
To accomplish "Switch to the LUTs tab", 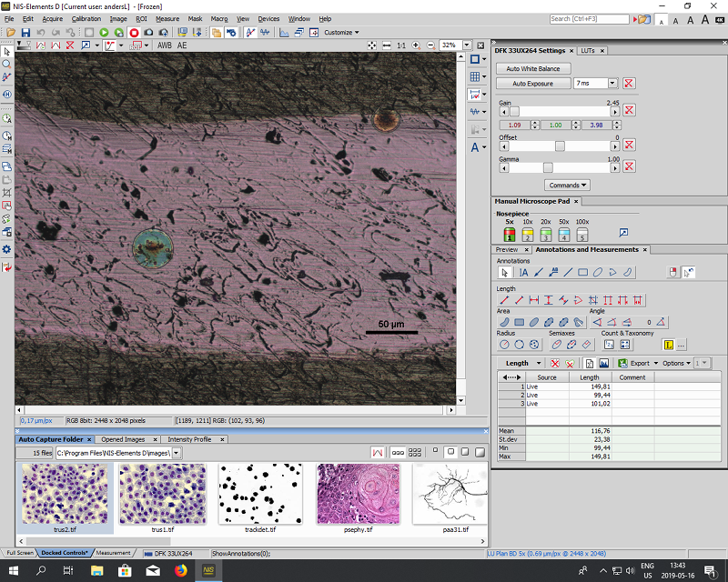I will tap(586, 51).
